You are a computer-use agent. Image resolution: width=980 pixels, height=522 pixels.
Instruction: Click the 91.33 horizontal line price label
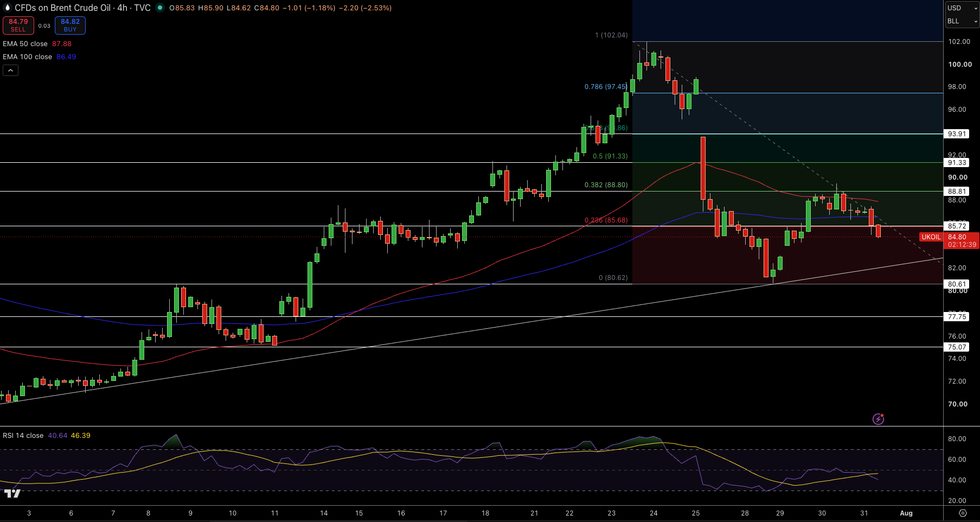(957, 163)
